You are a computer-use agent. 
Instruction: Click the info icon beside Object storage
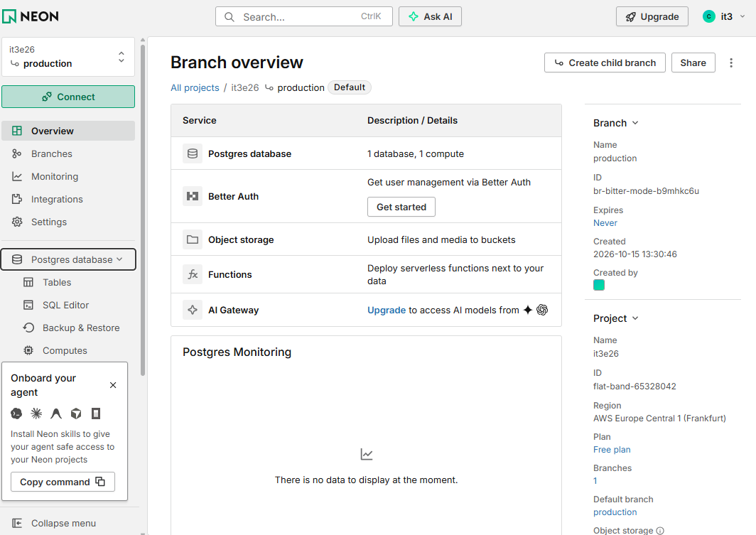point(660,531)
